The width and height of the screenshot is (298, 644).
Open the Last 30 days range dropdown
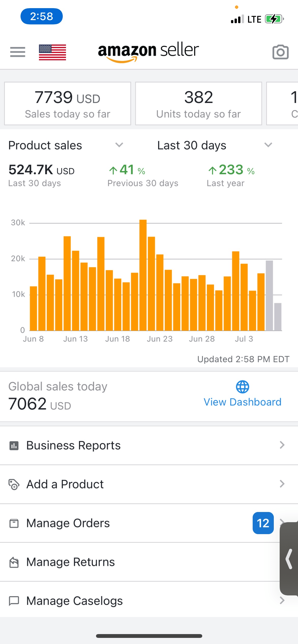[x=268, y=145]
